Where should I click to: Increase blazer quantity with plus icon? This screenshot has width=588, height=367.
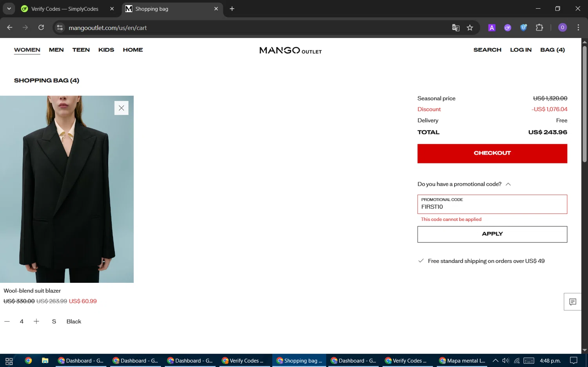(36, 322)
